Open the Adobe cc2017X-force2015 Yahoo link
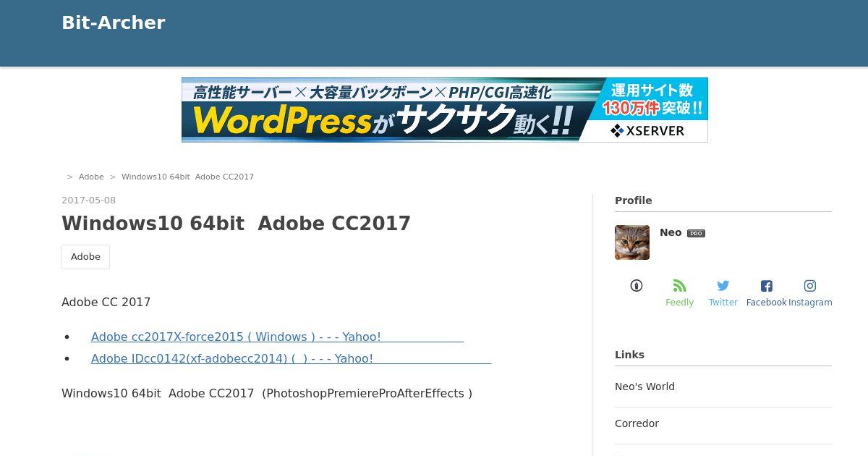The image size is (868, 456). click(277, 337)
